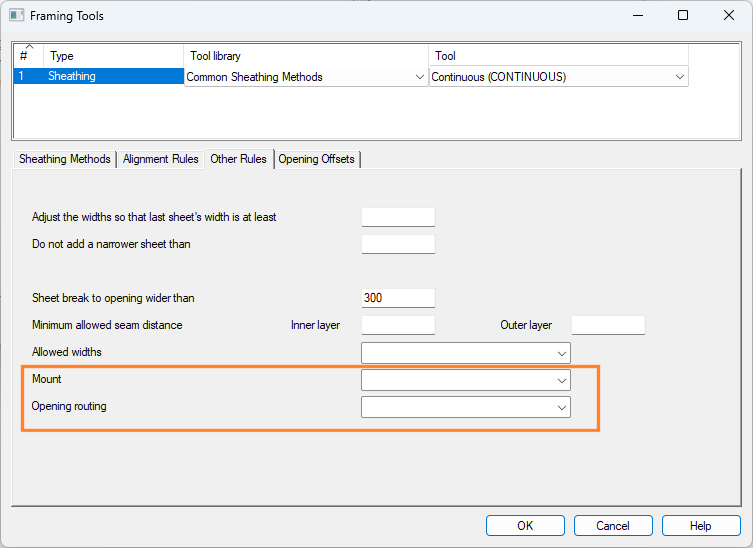Screen dimensions: 753x548
Task: Select the Other Rules tab
Action: 238,159
